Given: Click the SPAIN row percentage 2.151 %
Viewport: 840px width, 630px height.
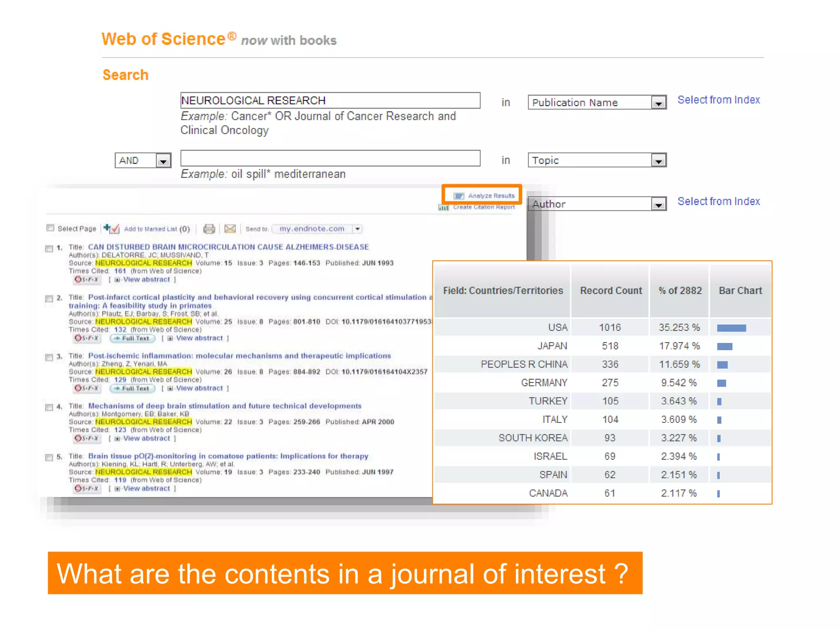Looking at the screenshot, I should pyautogui.click(x=679, y=475).
